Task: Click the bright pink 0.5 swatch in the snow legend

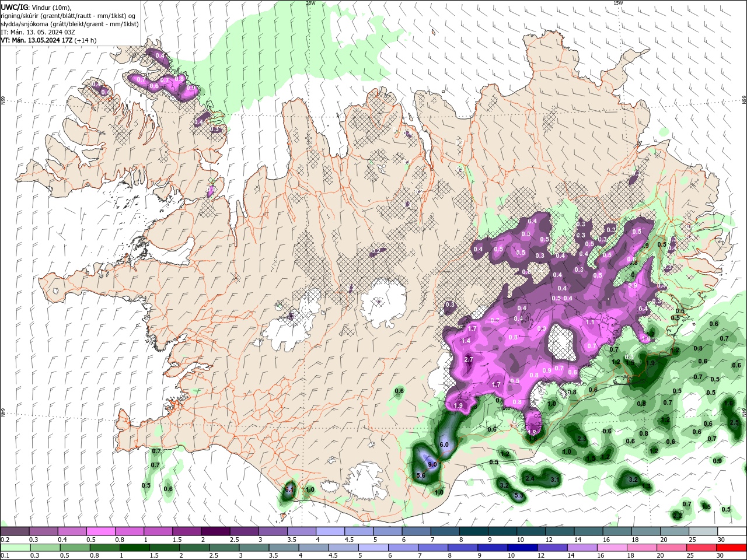Action: (x=100, y=531)
